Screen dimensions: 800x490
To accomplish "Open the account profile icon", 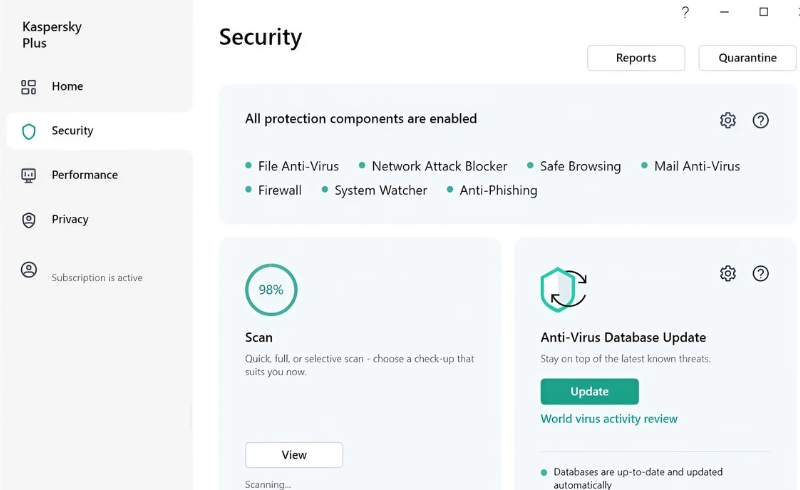I will [29, 270].
